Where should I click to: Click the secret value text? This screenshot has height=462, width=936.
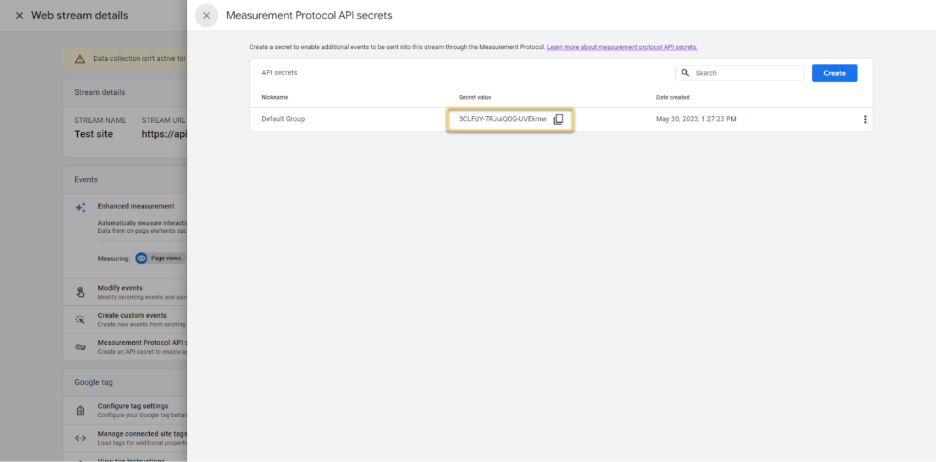(502, 119)
